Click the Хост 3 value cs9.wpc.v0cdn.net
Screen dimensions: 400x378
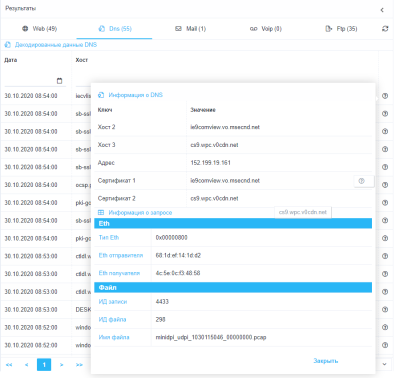[x=214, y=145]
